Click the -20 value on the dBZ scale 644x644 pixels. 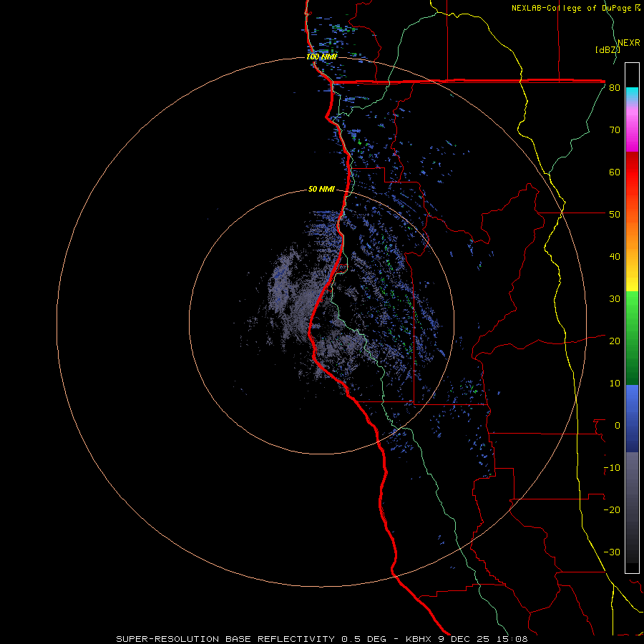pyautogui.click(x=612, y=509)
